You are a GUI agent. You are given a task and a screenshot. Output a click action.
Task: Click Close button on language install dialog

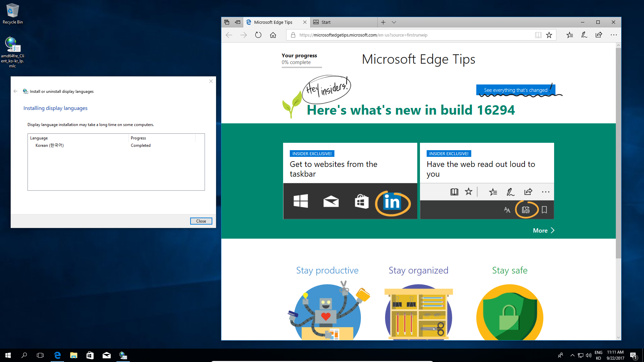point(201,221)
